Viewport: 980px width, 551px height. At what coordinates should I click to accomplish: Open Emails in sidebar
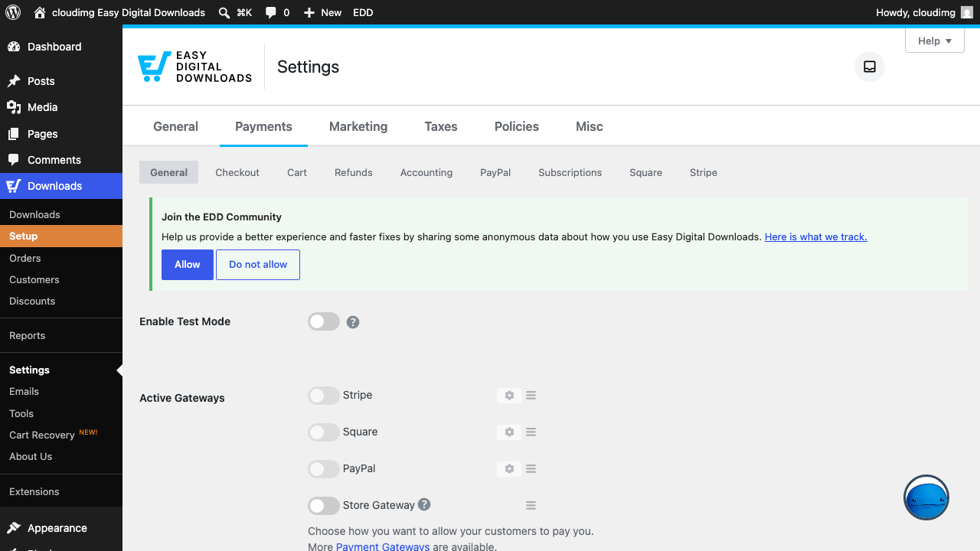(61, 391)
